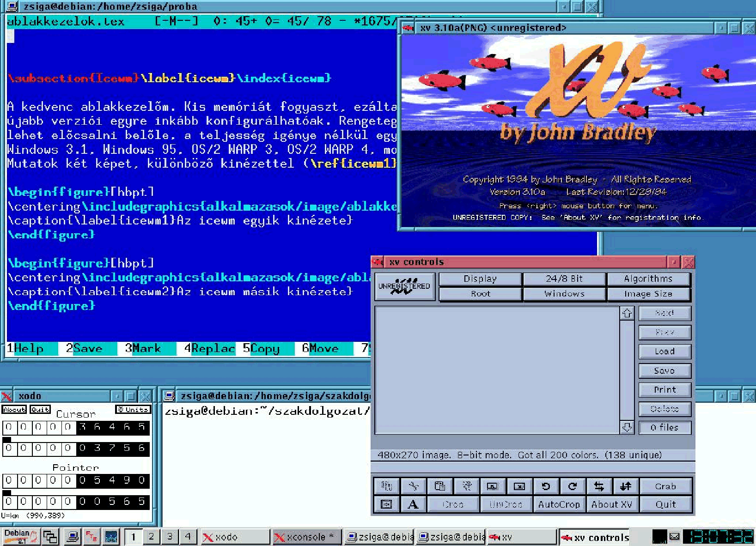Screen dimensions: 756x546
Task: Click the rotate counter-clockwise icon in xv controls
Action: click(x=546, y=486)
